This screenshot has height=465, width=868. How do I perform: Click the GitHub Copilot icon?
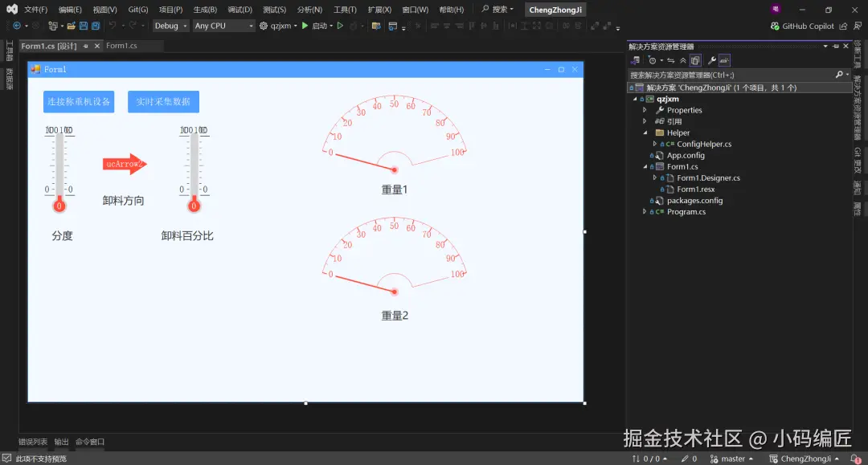[775, 26]
